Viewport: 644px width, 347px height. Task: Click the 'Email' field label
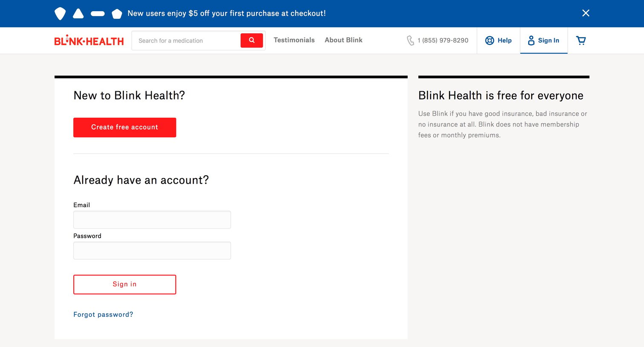click(81, 205)
